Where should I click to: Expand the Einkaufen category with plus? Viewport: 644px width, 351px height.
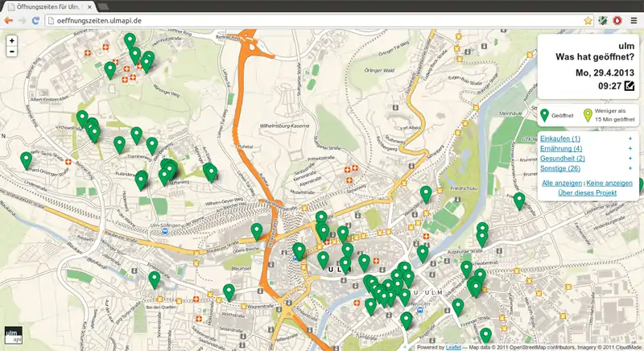630,139
